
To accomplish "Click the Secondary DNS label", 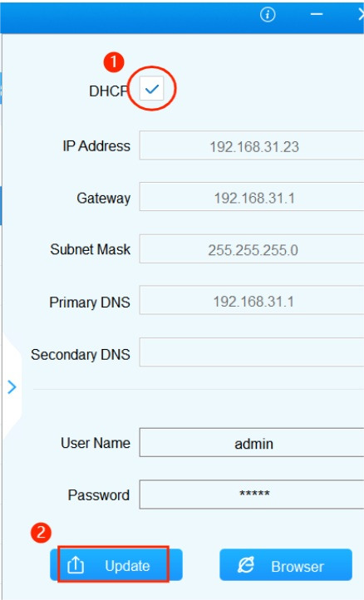I will (81, 355).
